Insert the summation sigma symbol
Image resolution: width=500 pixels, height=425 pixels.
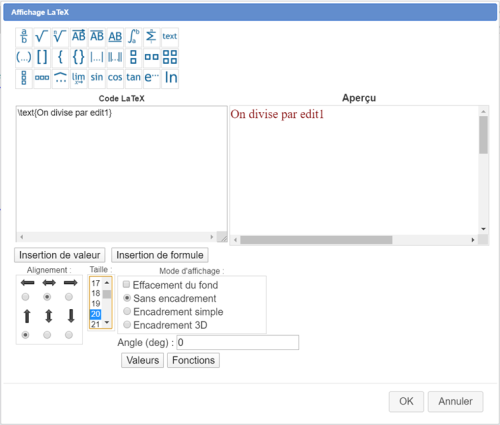[x=151, y=37]
